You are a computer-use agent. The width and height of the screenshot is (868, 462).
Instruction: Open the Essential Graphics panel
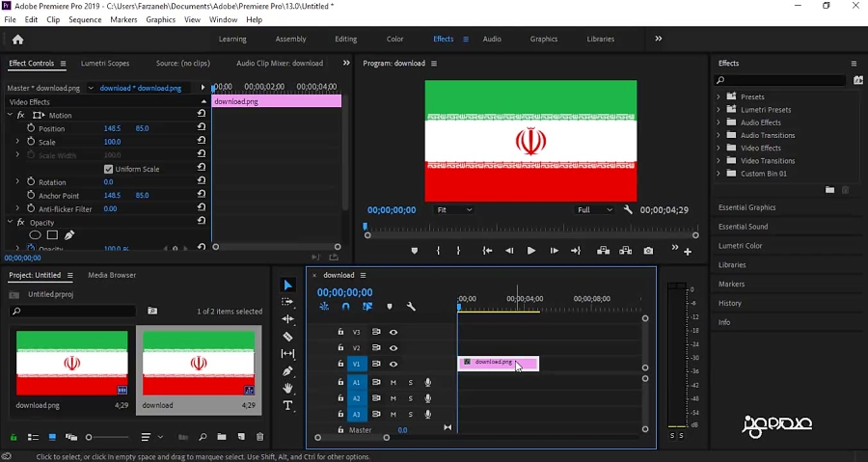746,207
